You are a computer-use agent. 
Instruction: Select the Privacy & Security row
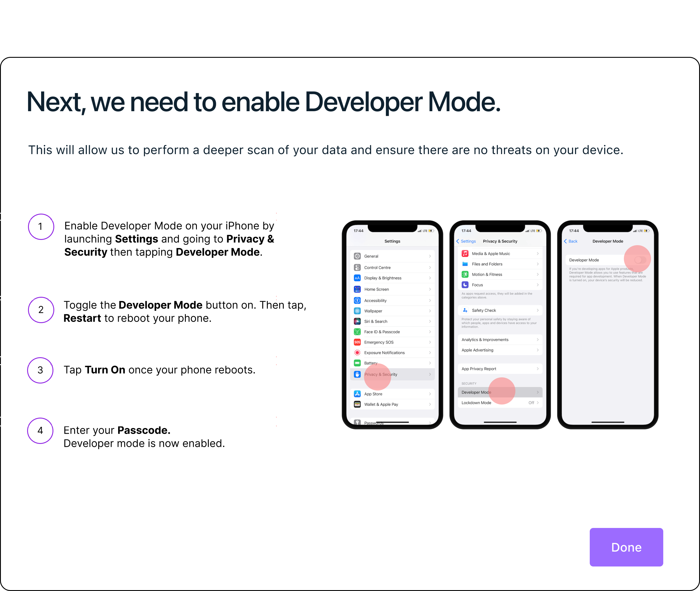[x=392, y=374]
